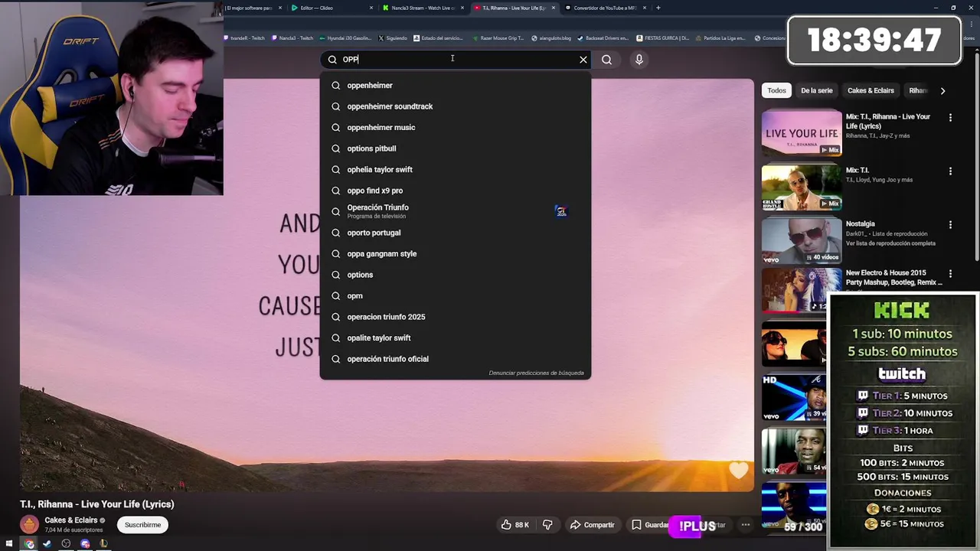Click the Compartir share button

[592, 525]
